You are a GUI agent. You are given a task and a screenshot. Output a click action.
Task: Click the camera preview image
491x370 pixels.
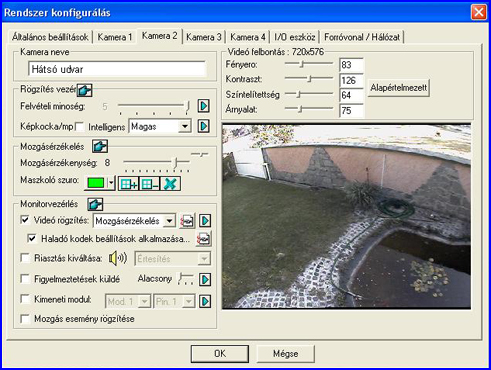pyautogui.click(x=347, y=216)
